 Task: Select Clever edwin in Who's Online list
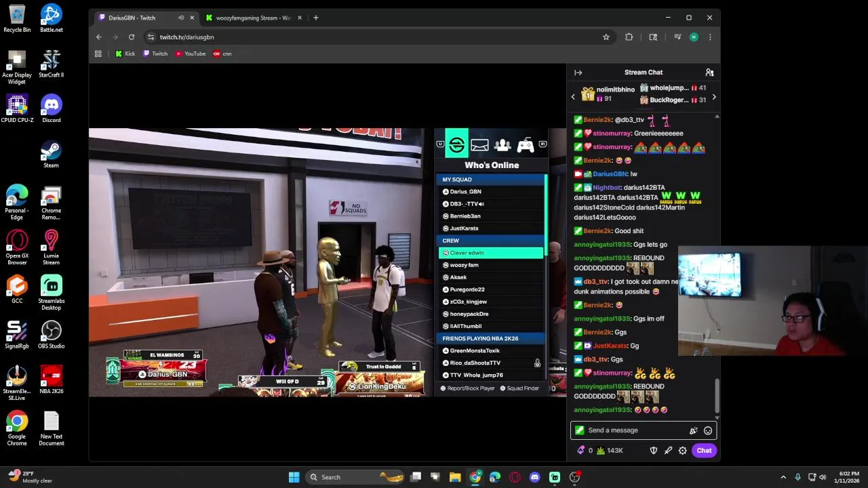pyautogui.click(x=491, y=253)
